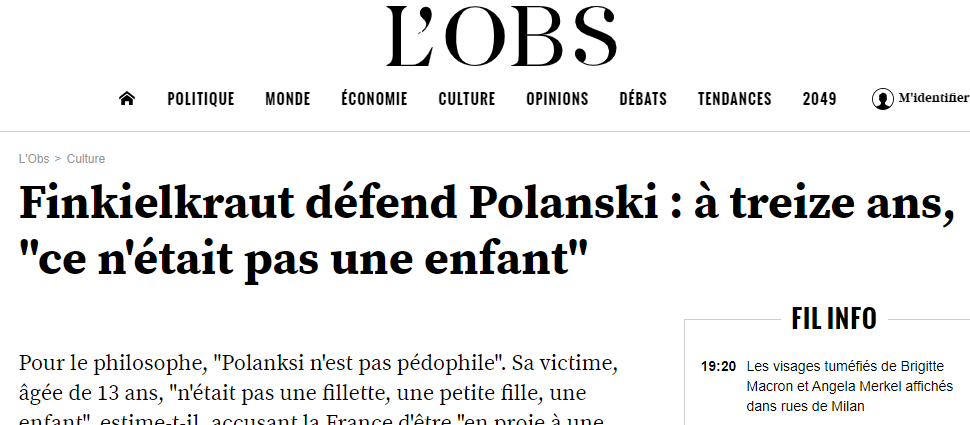Image resolution: width=970 pixels, height=425 pixels.
Task: Click the L'OBS logo
Action: coord(501,36)
